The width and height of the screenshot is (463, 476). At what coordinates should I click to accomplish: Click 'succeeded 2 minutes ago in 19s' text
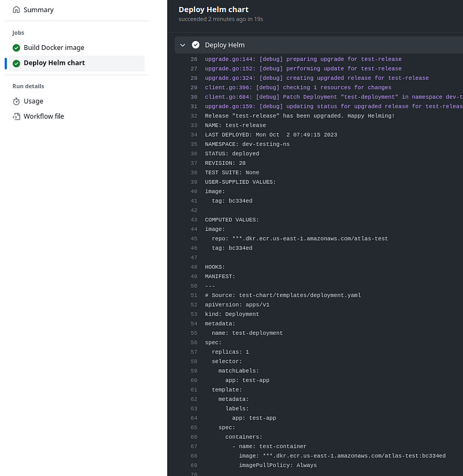click(221, 19)
